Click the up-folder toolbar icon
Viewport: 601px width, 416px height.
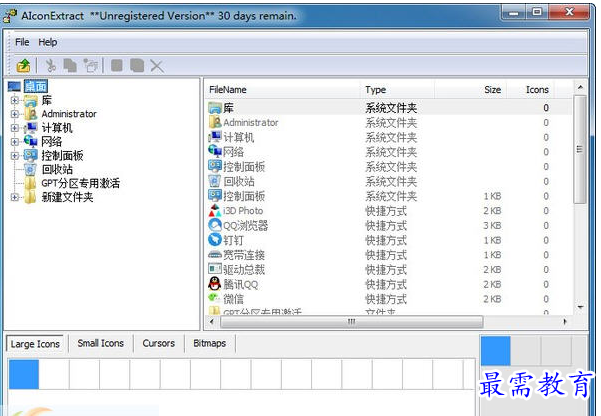click(x=23, y=66)
